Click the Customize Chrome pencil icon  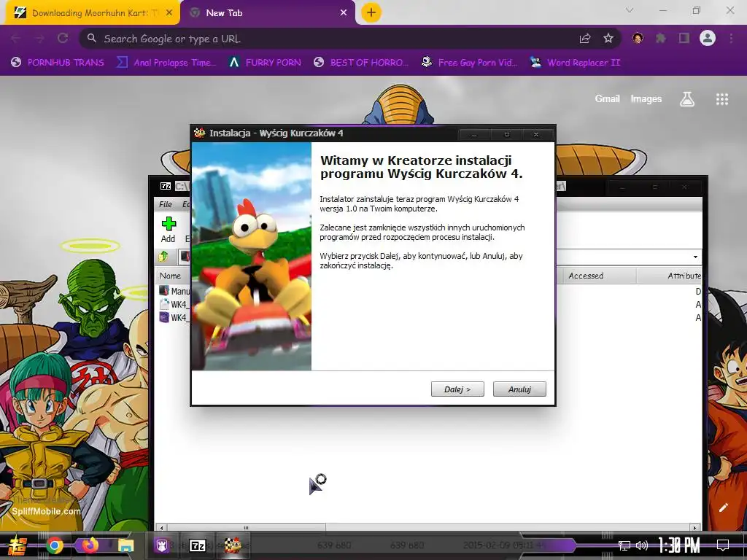[723, 507]
